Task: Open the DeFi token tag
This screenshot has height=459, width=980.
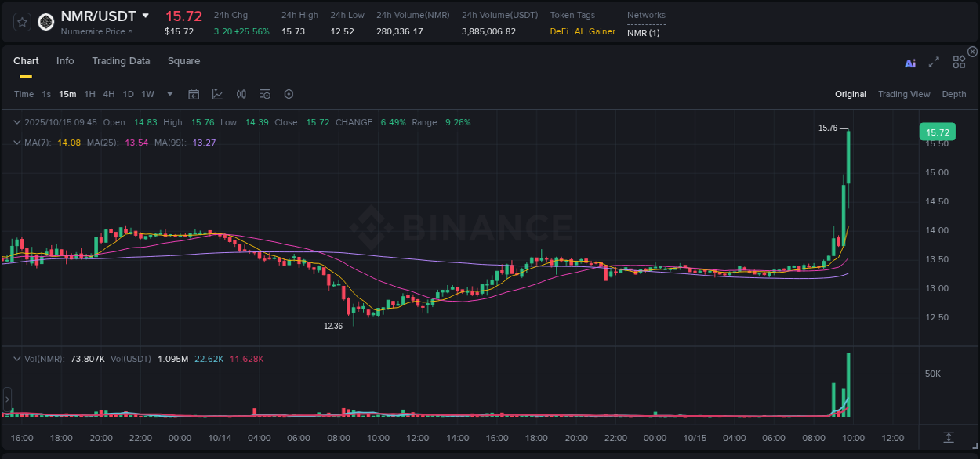Action: click(x=559, y=31)
